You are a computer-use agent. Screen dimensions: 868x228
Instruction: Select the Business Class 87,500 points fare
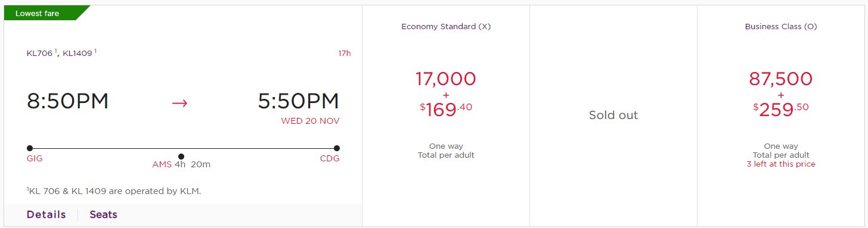pos(780,116)
